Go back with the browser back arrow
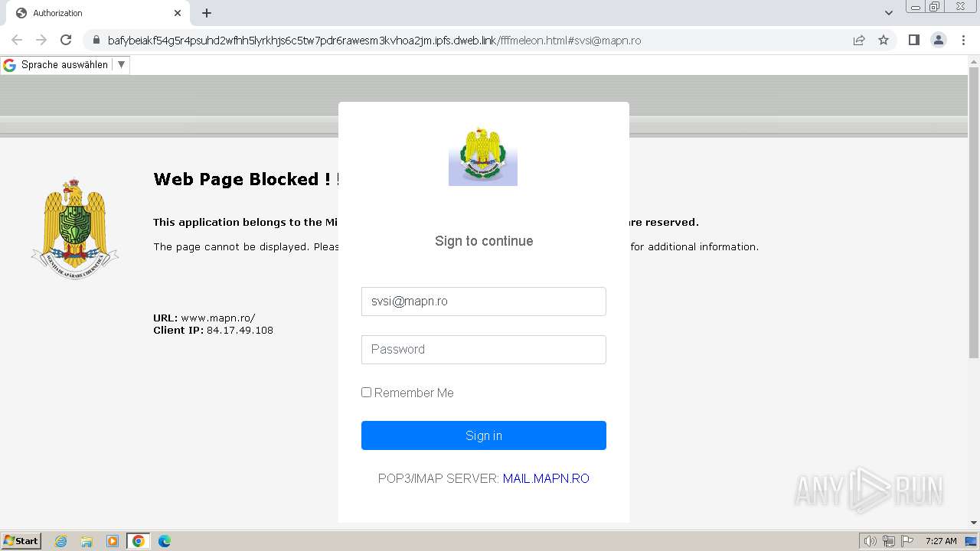The width and height of the screenshot is (980, 551). tap(17, 40)
